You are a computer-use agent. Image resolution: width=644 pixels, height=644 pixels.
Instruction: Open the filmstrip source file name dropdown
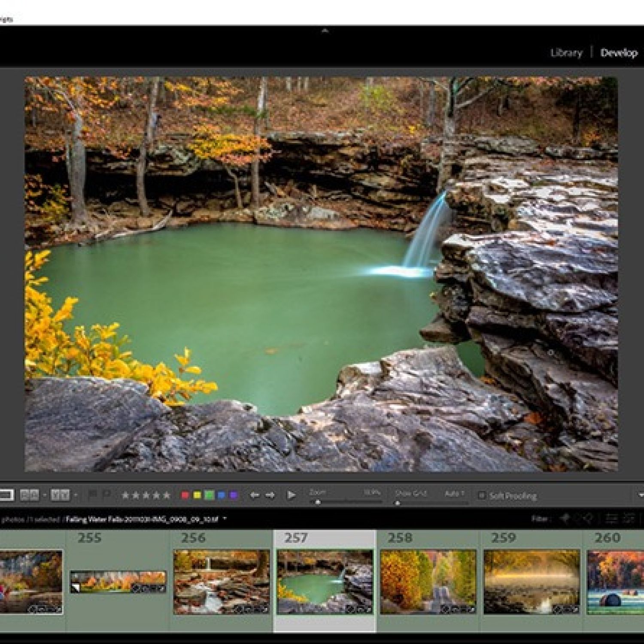225,519
